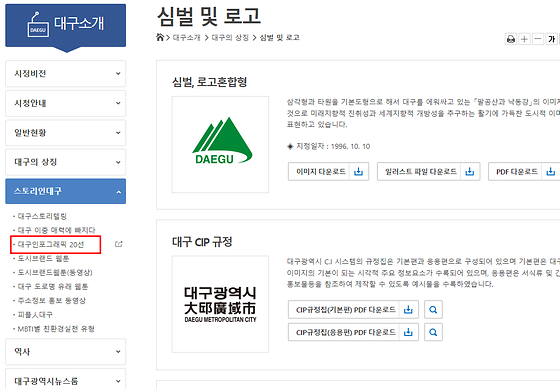560x389 pixels.
Task: Expand the 역사 menu
Action: (65, 352)
